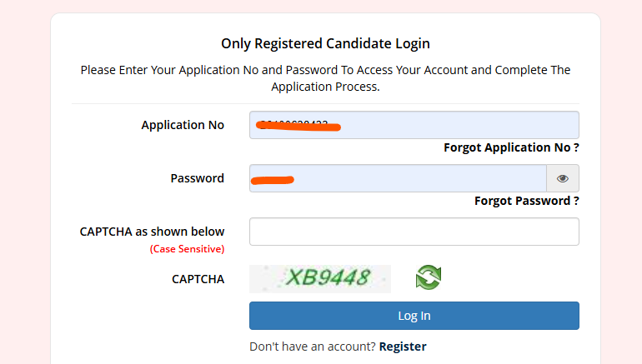Screen dimensions: 642x364
Task: Click the CAPTCHA answer text box
Action: coord(414,232)
